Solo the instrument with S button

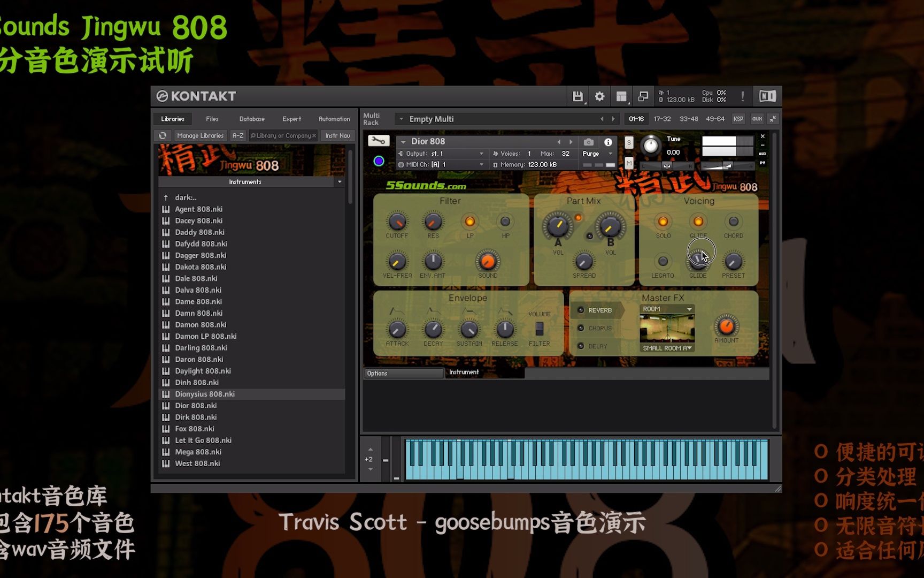coord(629,142)
